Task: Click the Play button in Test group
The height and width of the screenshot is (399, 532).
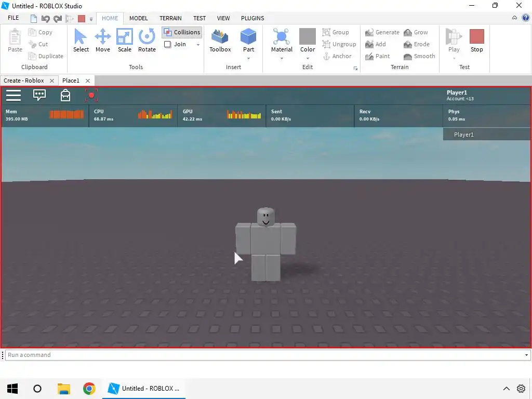Action: (x=454, y=41)
